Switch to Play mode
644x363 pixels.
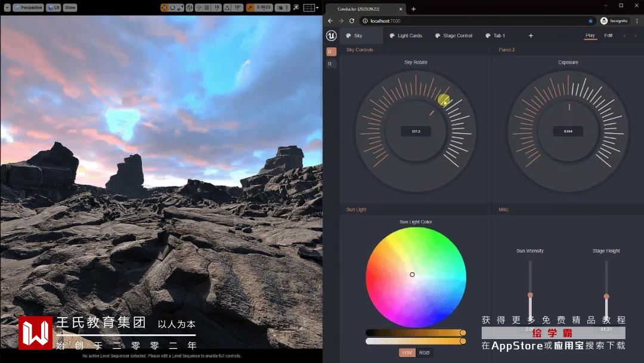point(590,36)
